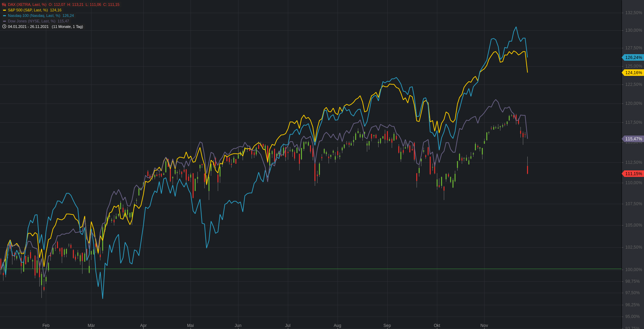Viewport: 644px width, 329px height.
Task: Click the red 111,15% DAX price tag
Action: coord(633,174)
